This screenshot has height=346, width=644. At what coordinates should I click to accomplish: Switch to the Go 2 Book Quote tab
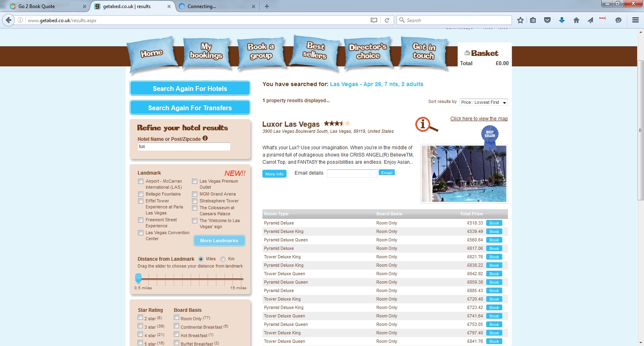(x=46, y=6)
